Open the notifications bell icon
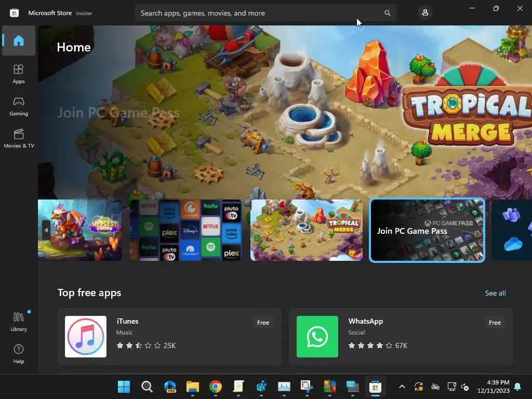The image size is (532, 399). point(518,387)
